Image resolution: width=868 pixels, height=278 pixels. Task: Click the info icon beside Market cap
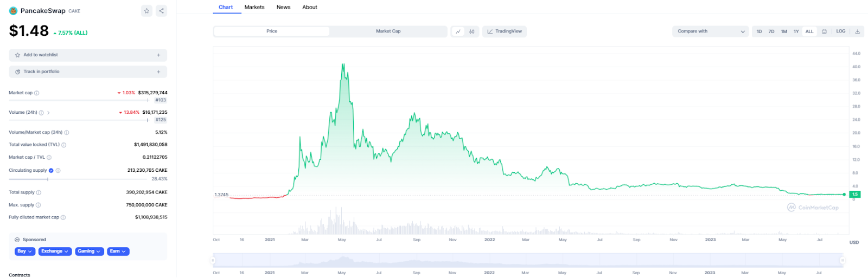pyautogui.click(x=37, y=93)
